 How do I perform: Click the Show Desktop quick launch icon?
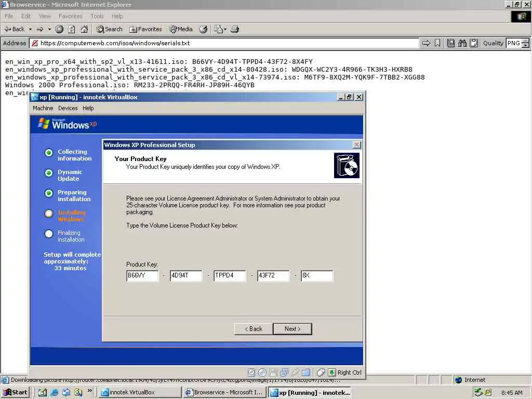43,393
